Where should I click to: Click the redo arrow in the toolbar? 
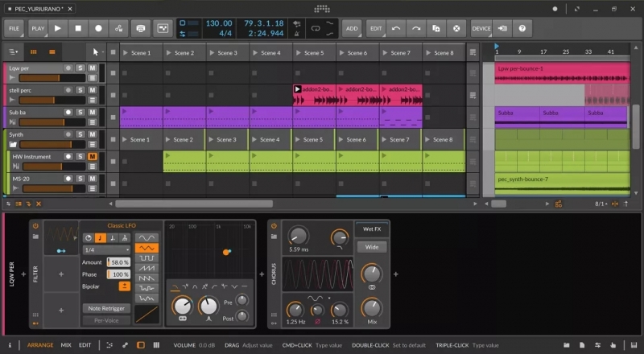tap(416, 28)
